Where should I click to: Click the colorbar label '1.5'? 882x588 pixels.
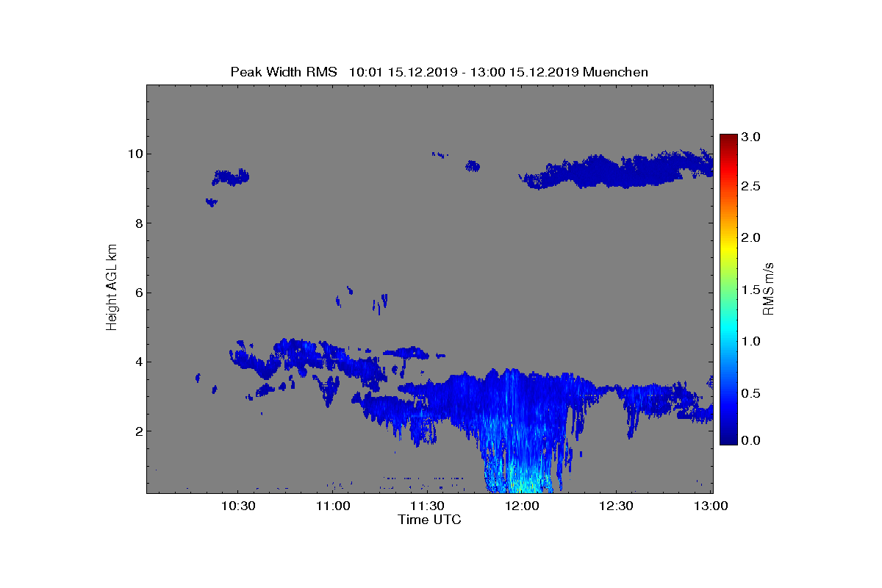(750, 290)
